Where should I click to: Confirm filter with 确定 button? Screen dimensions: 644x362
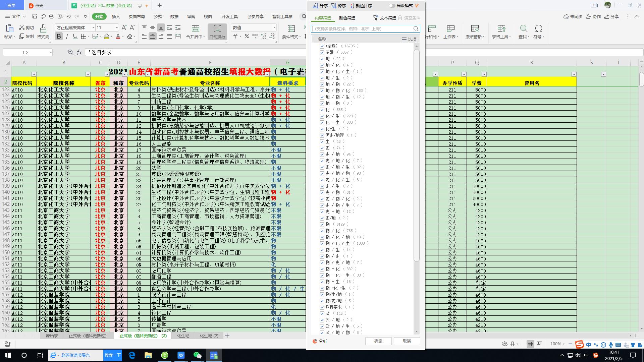[378, 341]
